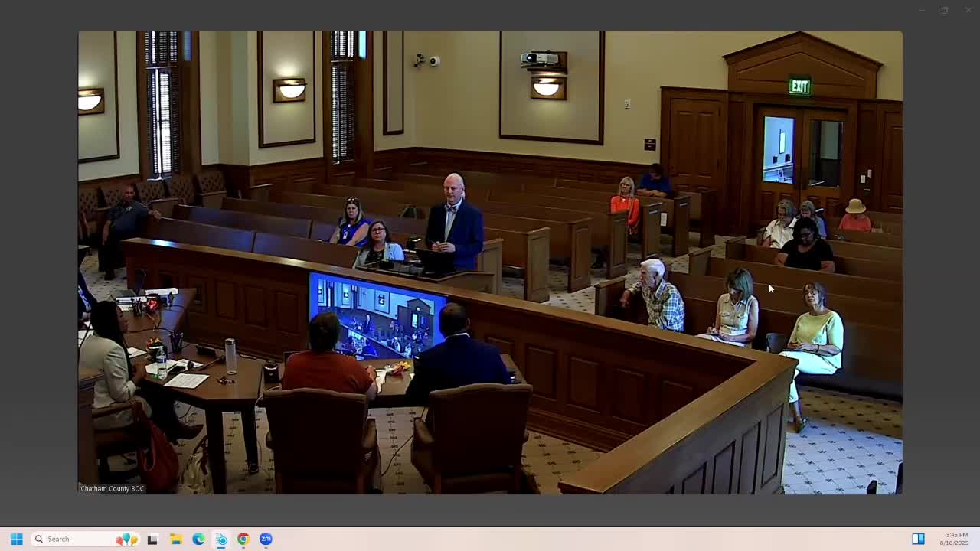
Task: Open Microsoft Edge from the taskbar
Action: 198,539
